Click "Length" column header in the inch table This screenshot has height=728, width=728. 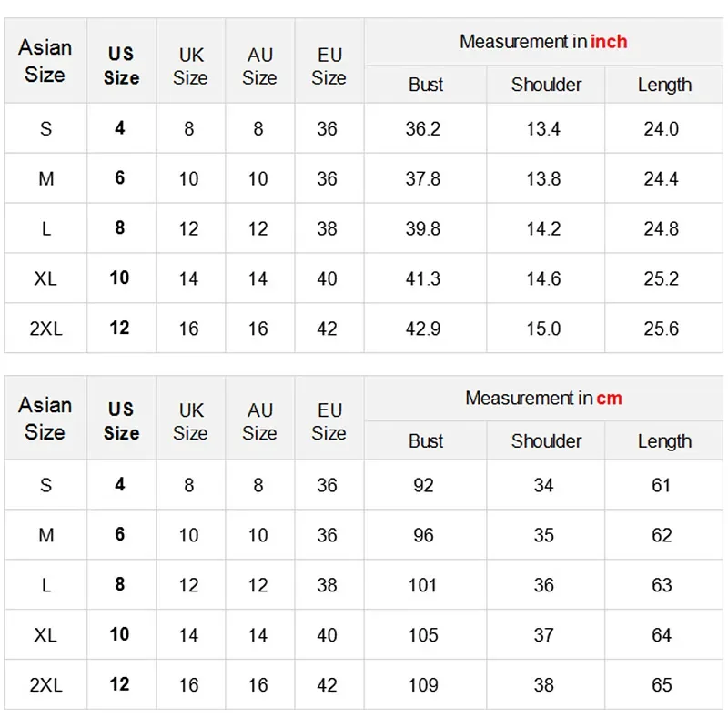coord(664,86)
